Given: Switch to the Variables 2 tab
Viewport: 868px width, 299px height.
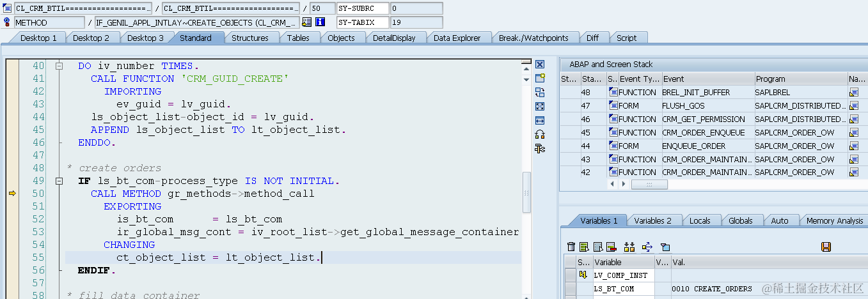Looking at the screenshot, I should [x=652, y=220].
